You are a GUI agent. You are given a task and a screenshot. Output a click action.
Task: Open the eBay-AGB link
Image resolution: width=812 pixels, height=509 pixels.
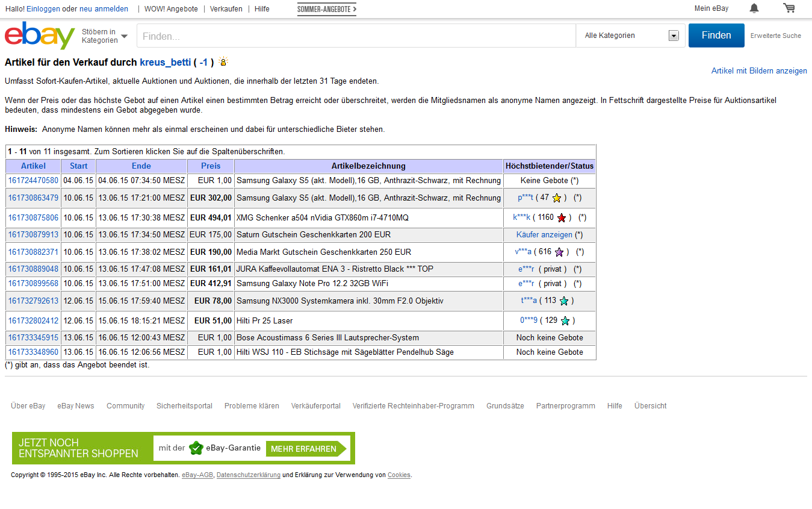click(x=197, y=475)
